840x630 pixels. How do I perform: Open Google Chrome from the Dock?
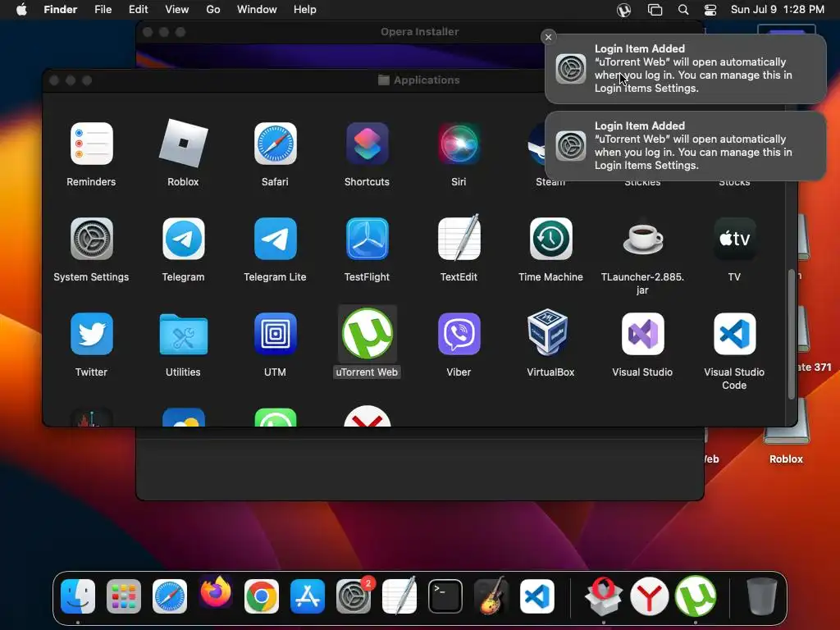coord(262,596)
